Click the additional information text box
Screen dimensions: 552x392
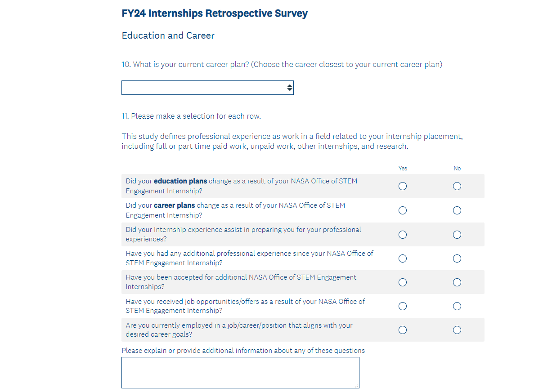(240, 372)
